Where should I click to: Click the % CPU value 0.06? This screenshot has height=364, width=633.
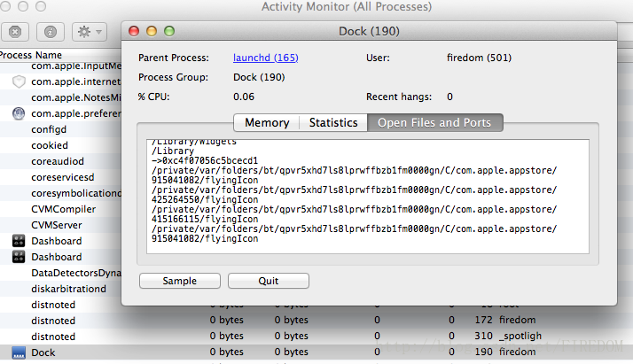pos(244,97)
